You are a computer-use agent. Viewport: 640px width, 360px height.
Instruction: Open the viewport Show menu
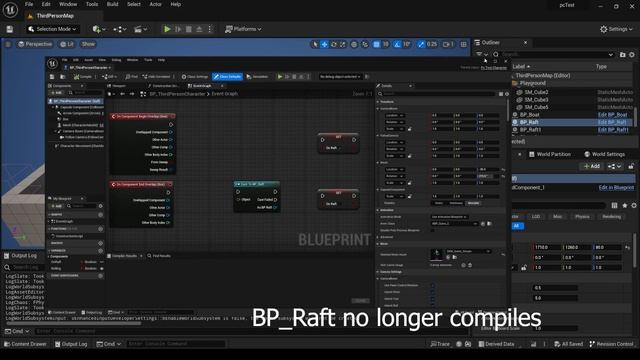pyautogui.click(x=88, y=44)
